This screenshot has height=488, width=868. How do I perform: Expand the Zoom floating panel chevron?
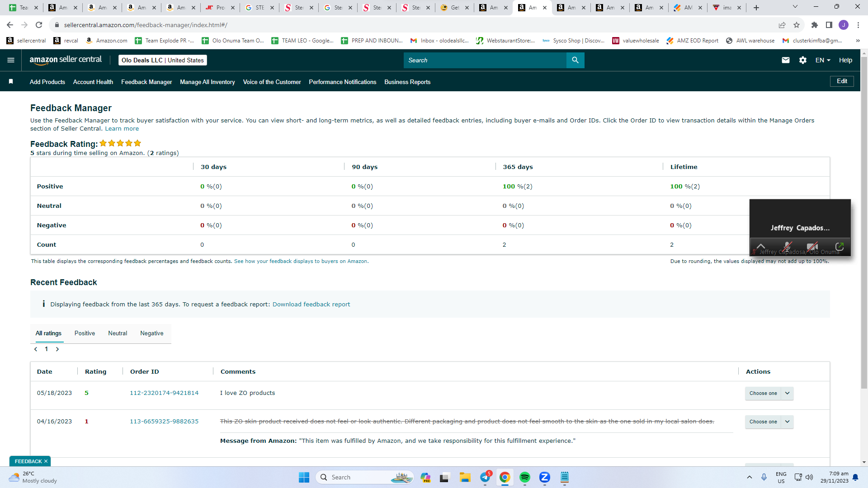point(761,247)
